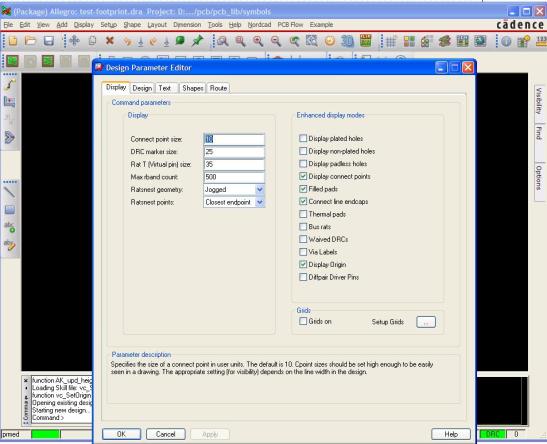Open the Setup menu
Screen dimensions: 547x444
(108, 25)
